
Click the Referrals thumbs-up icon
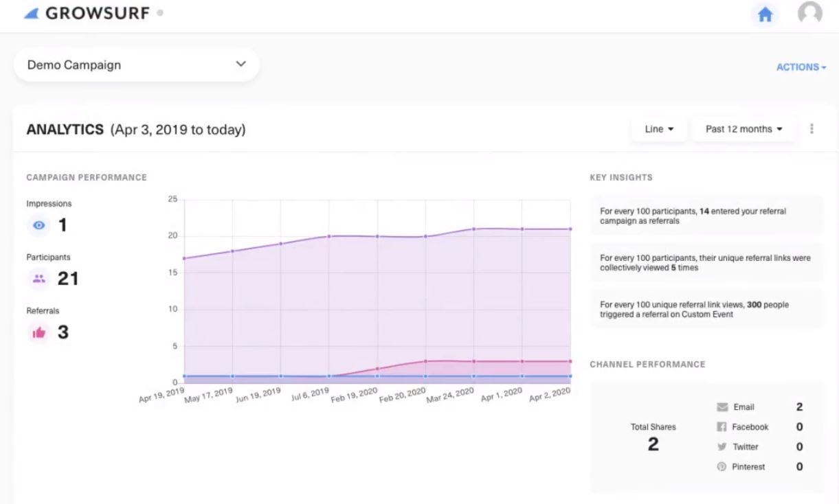[40, 332]
